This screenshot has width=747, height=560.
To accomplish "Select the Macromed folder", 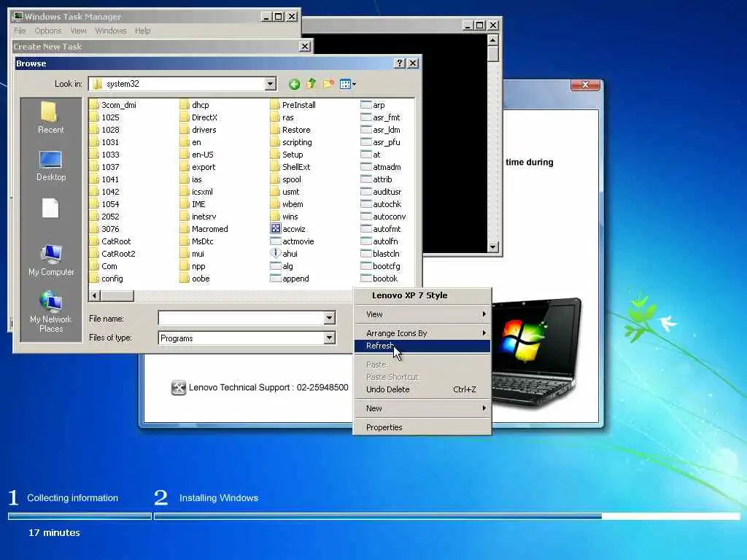I will click(x=204, y=229).
